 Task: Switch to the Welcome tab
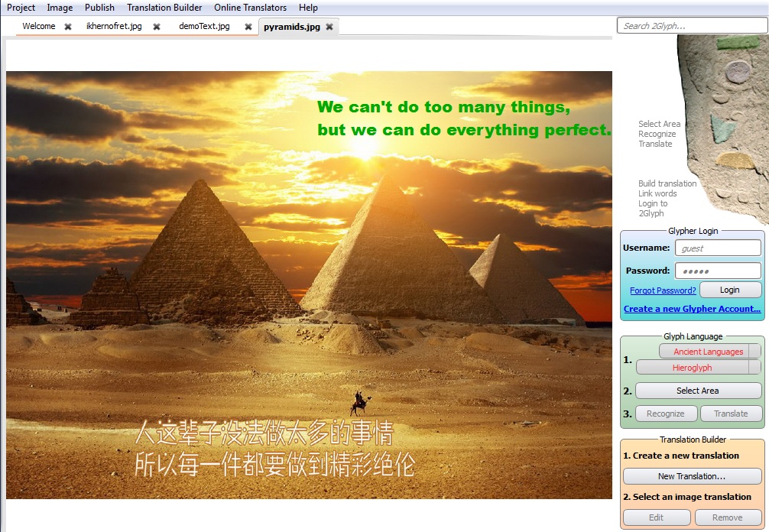pos(39,26)
